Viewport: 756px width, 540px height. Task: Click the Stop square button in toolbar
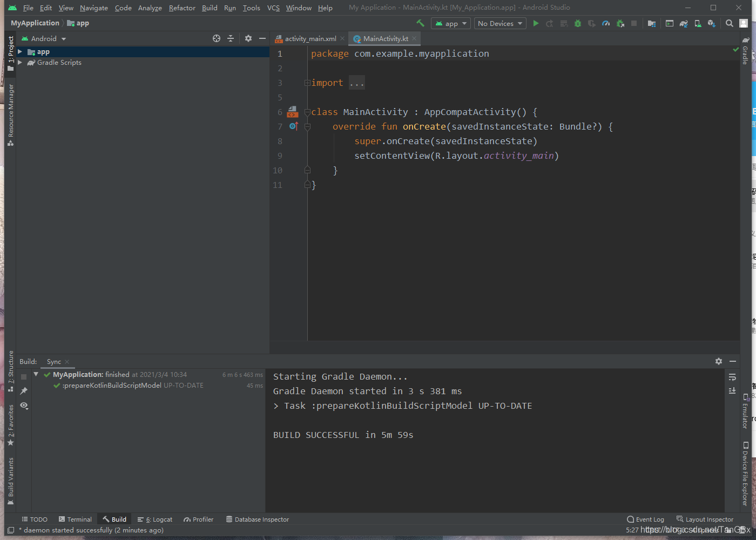coord(634,23)
